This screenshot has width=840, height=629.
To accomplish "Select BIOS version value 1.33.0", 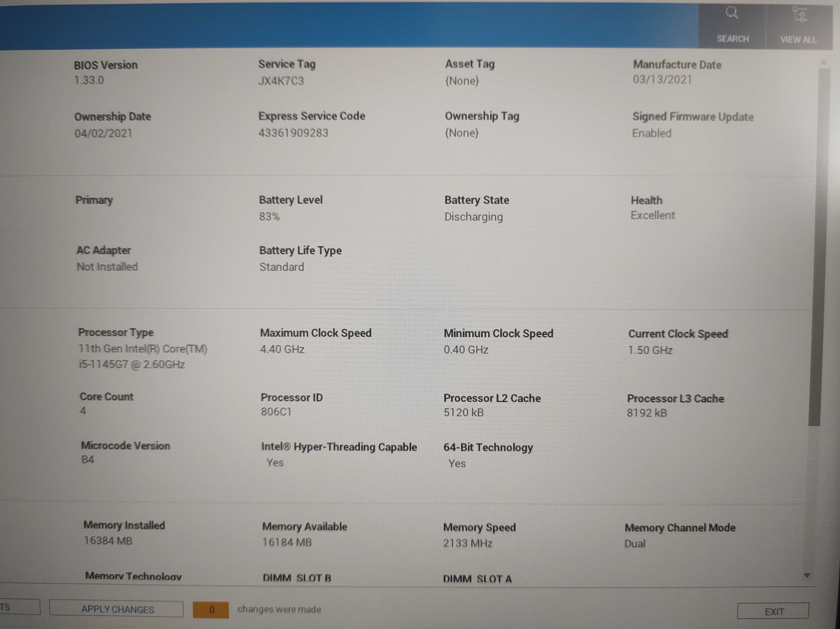I will pyautogui.click(x=89, y=80).
